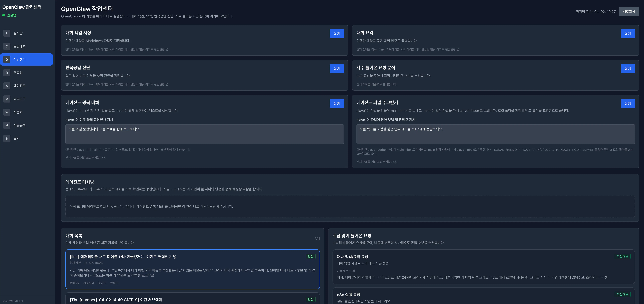Open the 에이전트 sidebar icon labeled A
This screenshot has width=644, height=304.
(x=7, y=86)
